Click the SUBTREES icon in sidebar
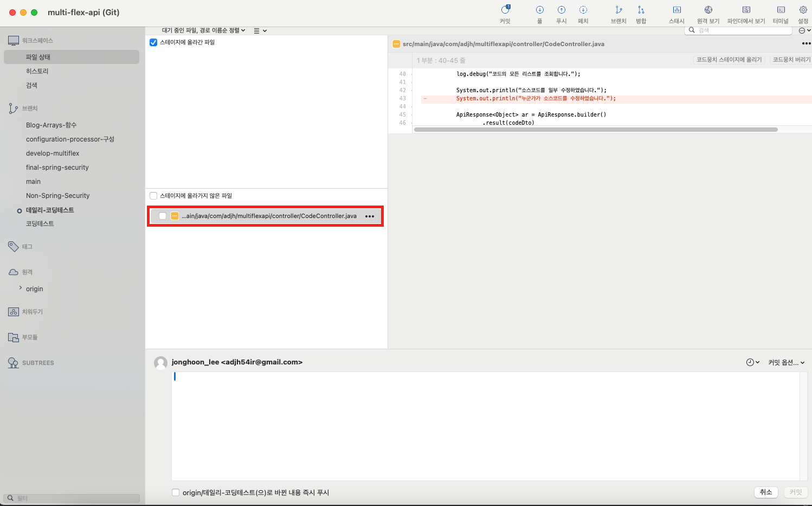Screen dimensions: 812x506 coord(14,363)
